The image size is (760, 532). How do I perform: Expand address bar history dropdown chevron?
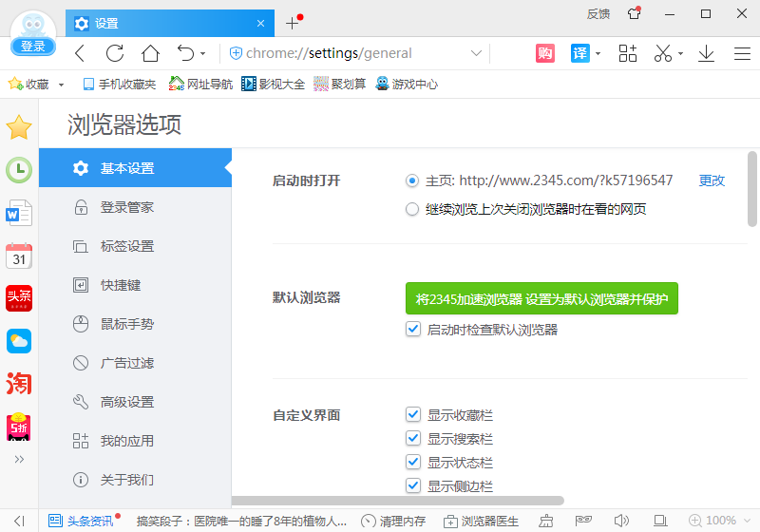coord(477,53)
